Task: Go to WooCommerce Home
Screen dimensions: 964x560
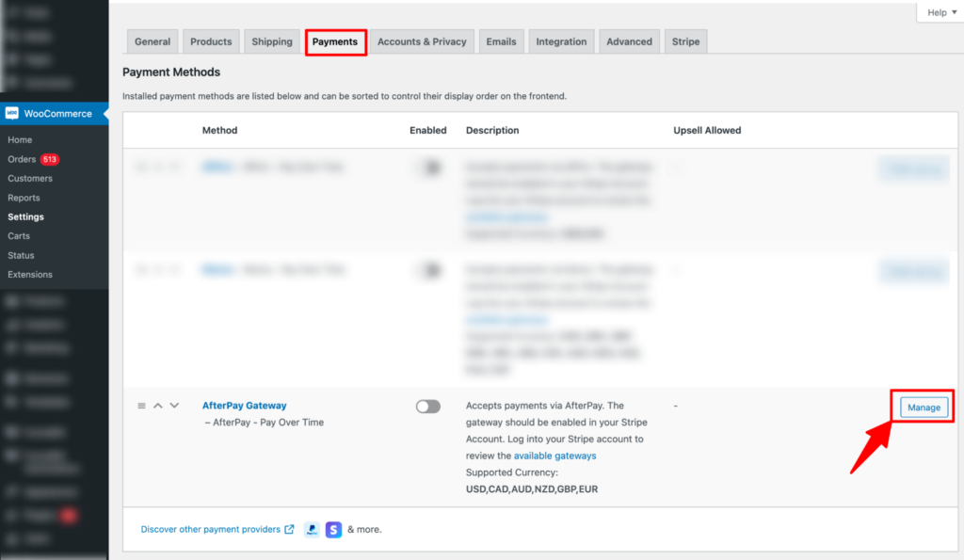Action: click(20, 140)
